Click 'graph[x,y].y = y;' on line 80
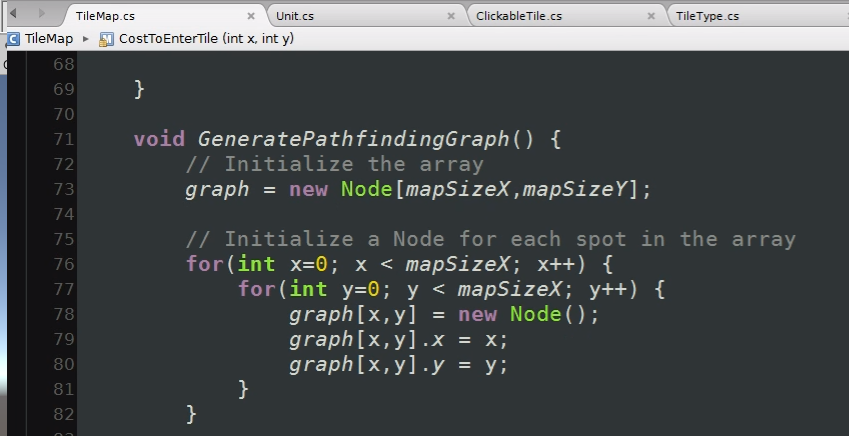 (x=398, y=365)
